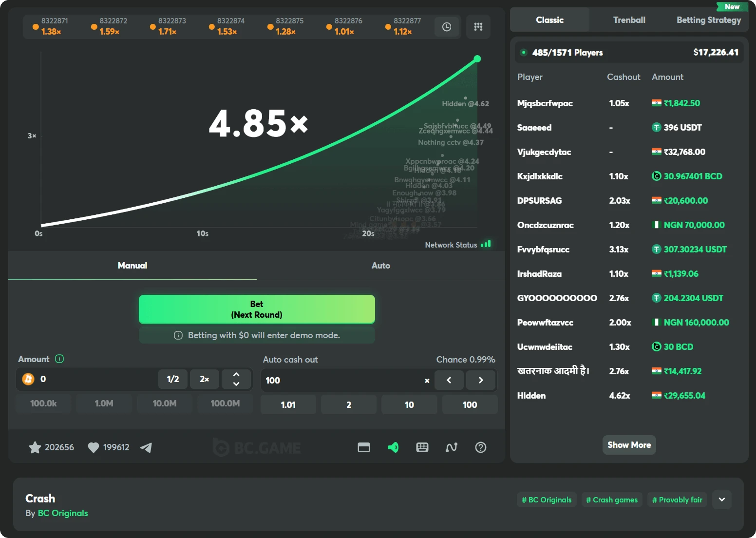The width and height of the screenshot is (756, 538).
Task: Toggle the live stats graph icon
Action: tap(452, 447)
